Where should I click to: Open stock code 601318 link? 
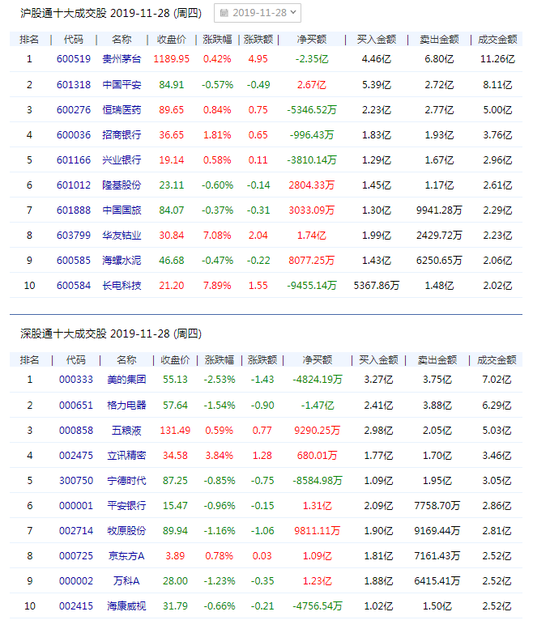(x=73, y=85)
